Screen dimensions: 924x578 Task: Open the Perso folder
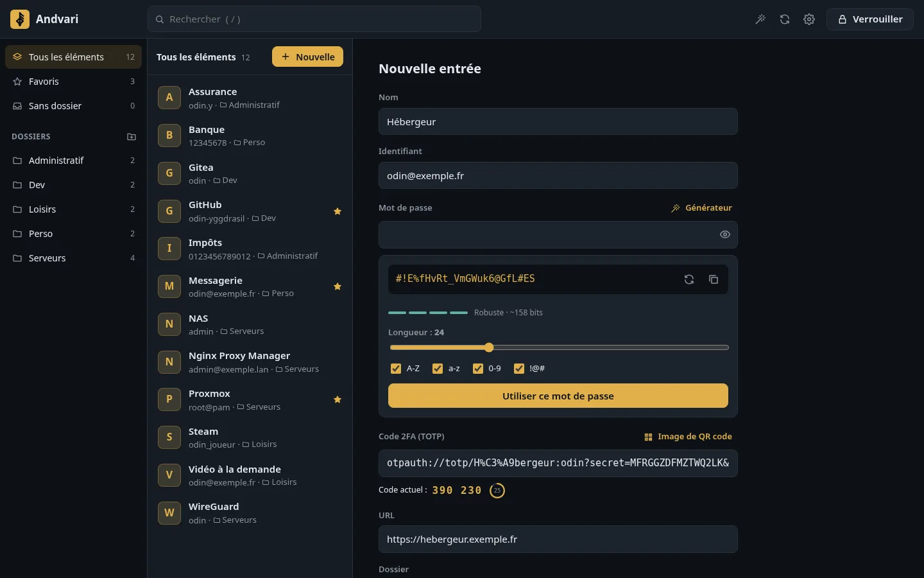point(73,234)
